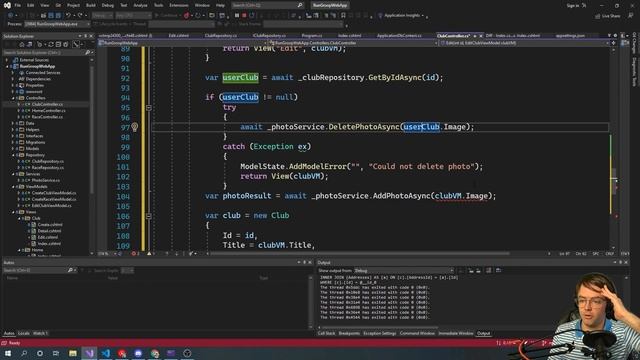Click the red Stop Debugging button
The width and height of the screenshot is (640, 360).
point(244,16)
